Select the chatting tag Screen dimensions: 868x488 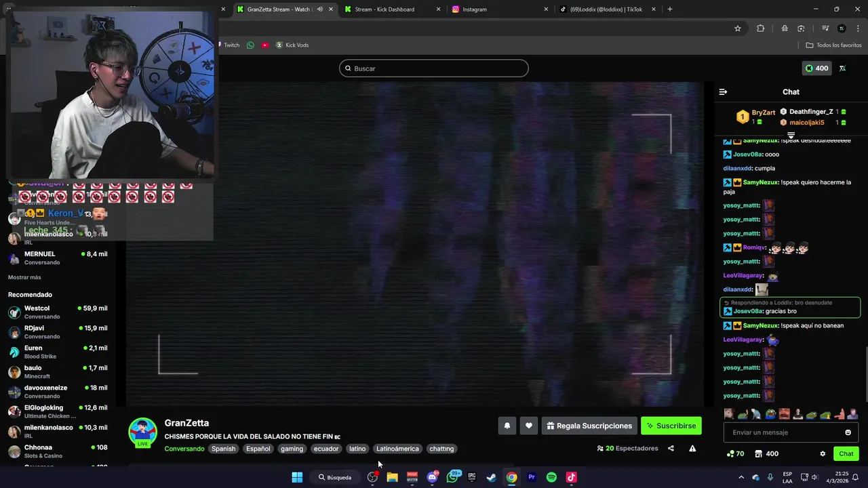click(441, 449)
